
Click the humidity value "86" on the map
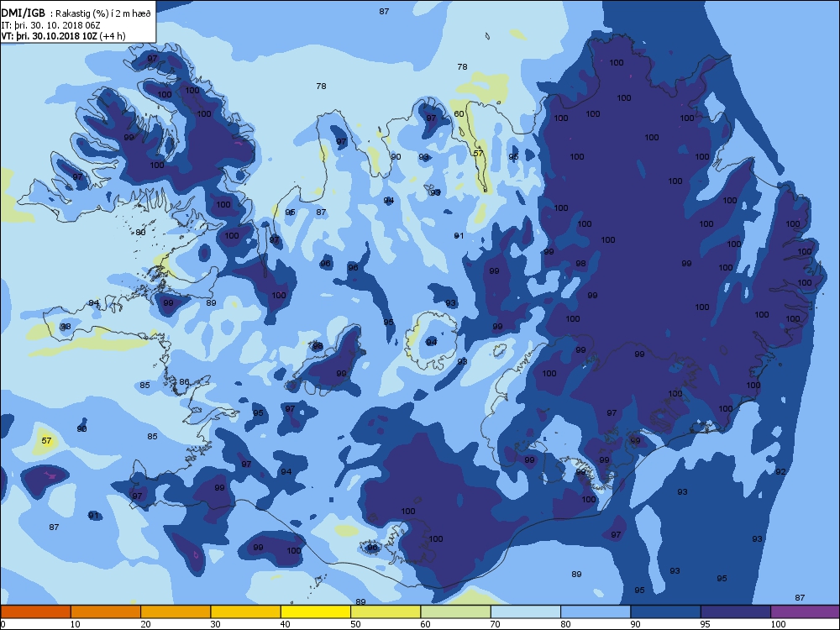[184, 382]
